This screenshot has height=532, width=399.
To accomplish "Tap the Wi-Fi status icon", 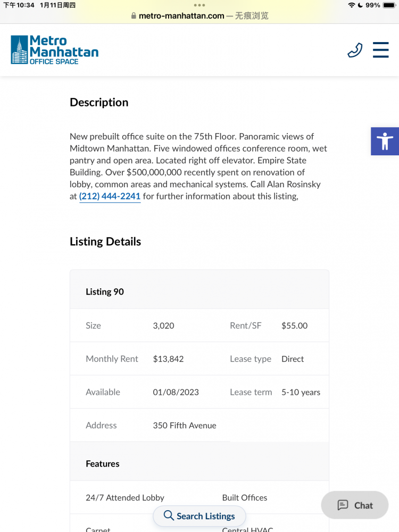I will [352, 5].
